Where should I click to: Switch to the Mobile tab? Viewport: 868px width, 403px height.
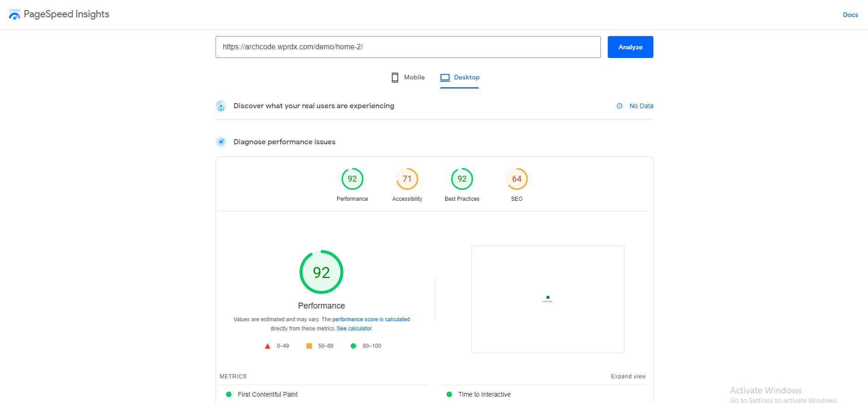coord(408,78)
